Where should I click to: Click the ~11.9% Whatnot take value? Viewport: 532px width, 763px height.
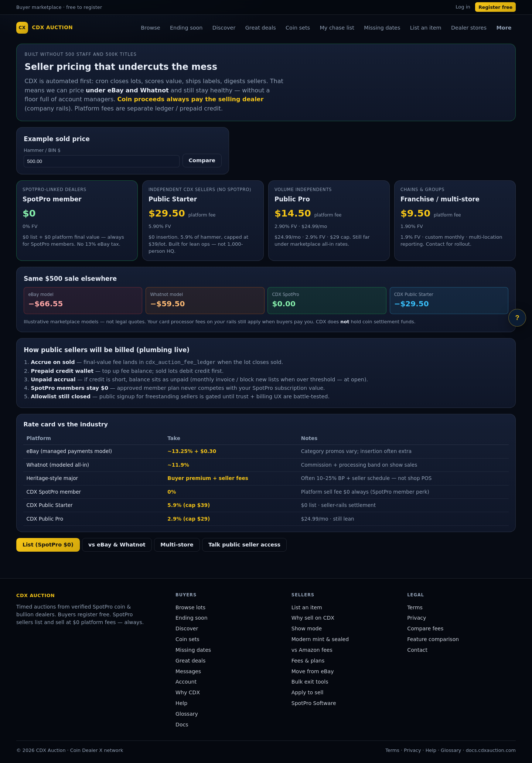tap(178, 465)
